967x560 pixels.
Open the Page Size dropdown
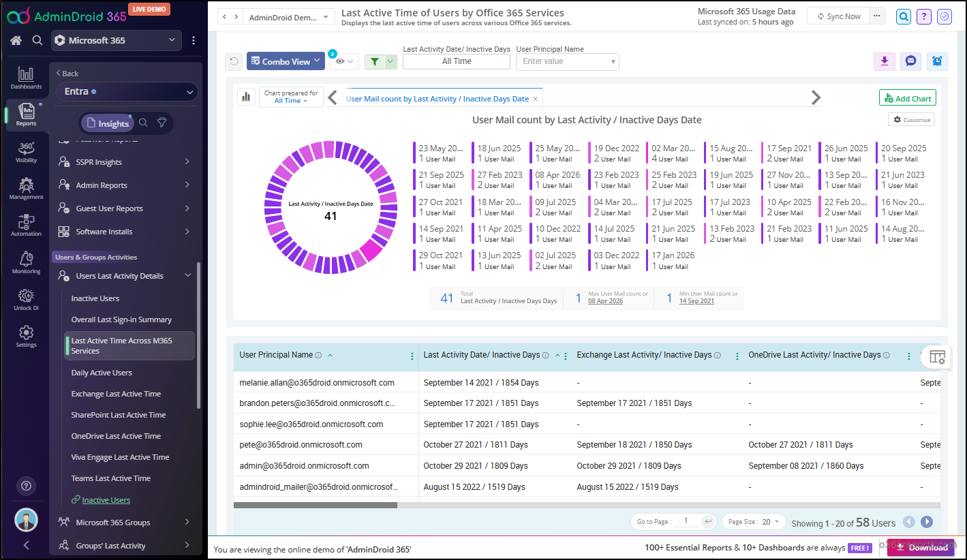coord(754,522)
